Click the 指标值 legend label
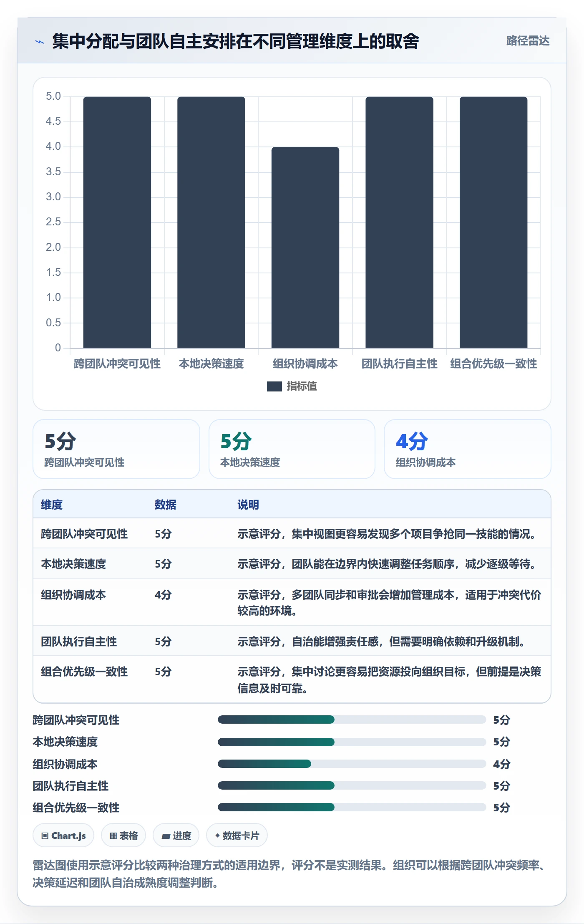This screenshot has width=584, height=924. [302, 386]
